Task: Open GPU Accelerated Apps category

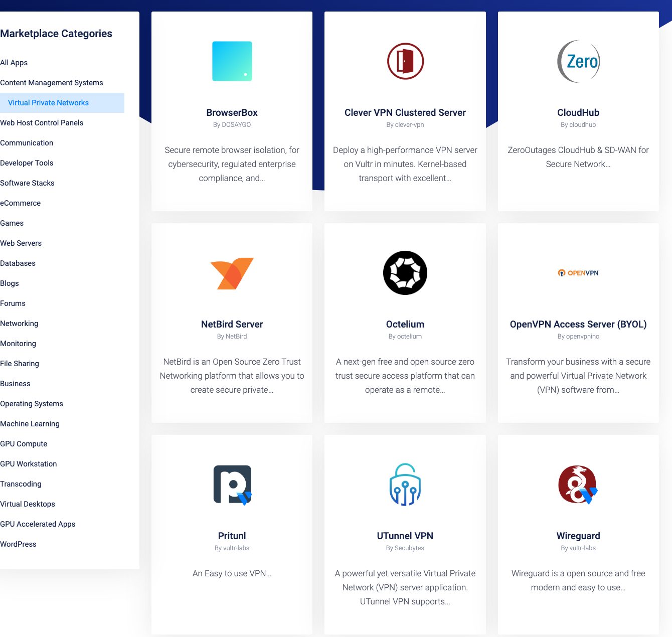Action: 38,524
